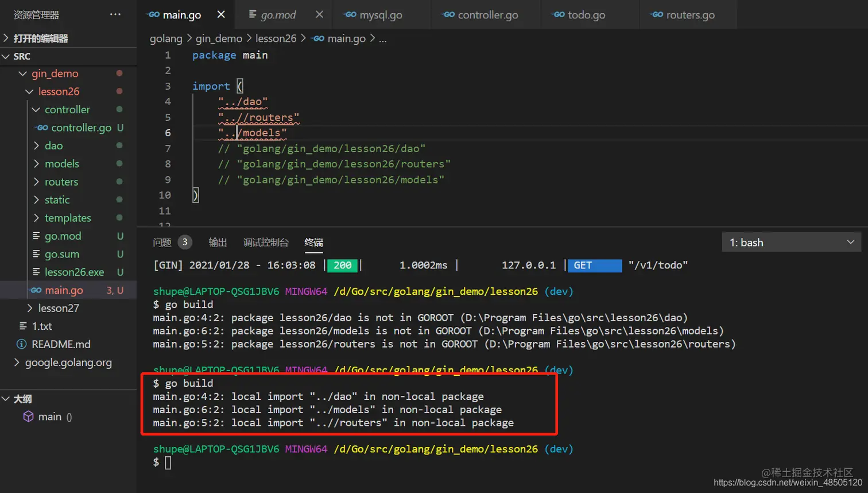Click the Go file icon beside controller.go in tree

[x=42, y=128]
